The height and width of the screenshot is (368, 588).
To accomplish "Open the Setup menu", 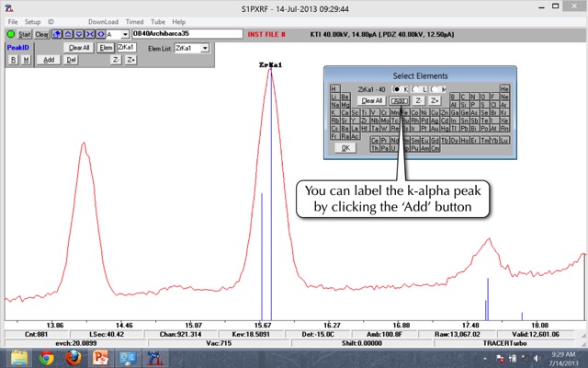I will (x=32, y=21).
